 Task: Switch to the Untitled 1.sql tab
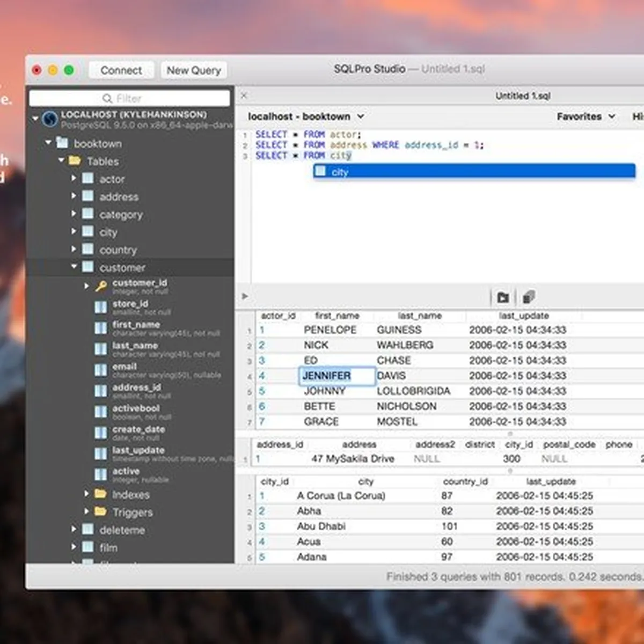[x=522, y=96]
